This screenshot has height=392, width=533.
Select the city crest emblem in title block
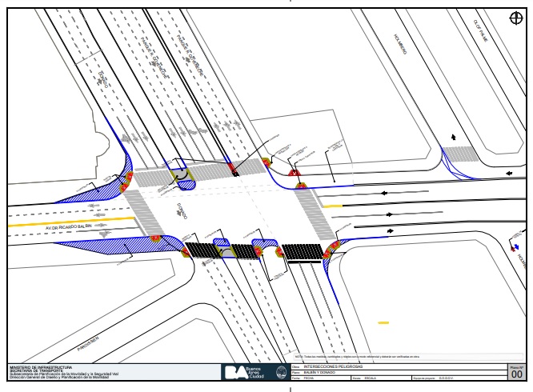[x=282, y=373]
